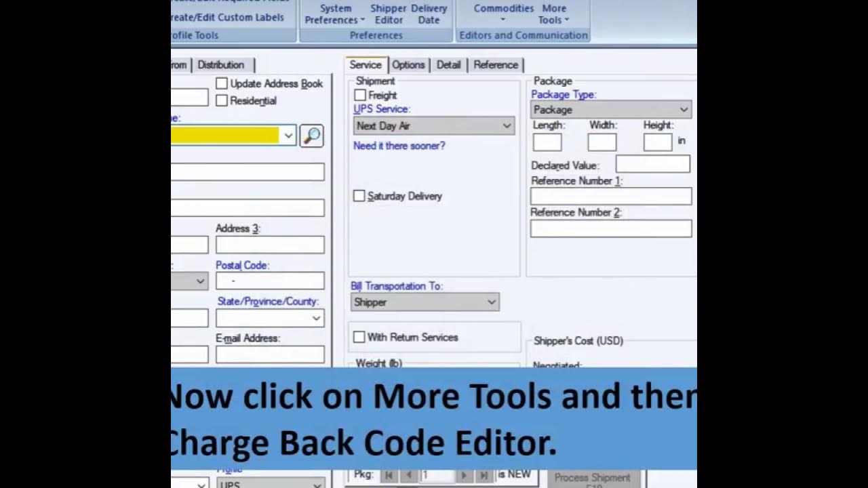Click the Reference Number 1 field

click(x=611, y=197)
